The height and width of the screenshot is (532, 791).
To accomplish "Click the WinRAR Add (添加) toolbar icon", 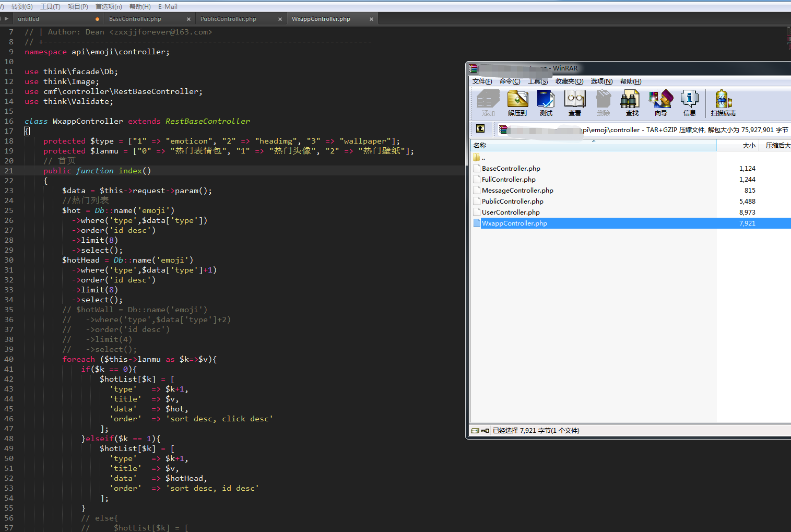I will [488, 103].
